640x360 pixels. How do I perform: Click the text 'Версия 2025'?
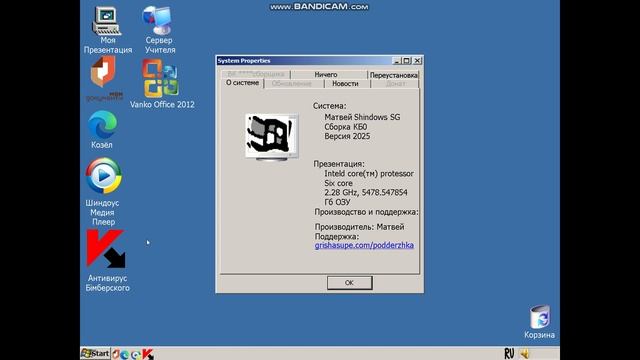[x=347, y=136]
